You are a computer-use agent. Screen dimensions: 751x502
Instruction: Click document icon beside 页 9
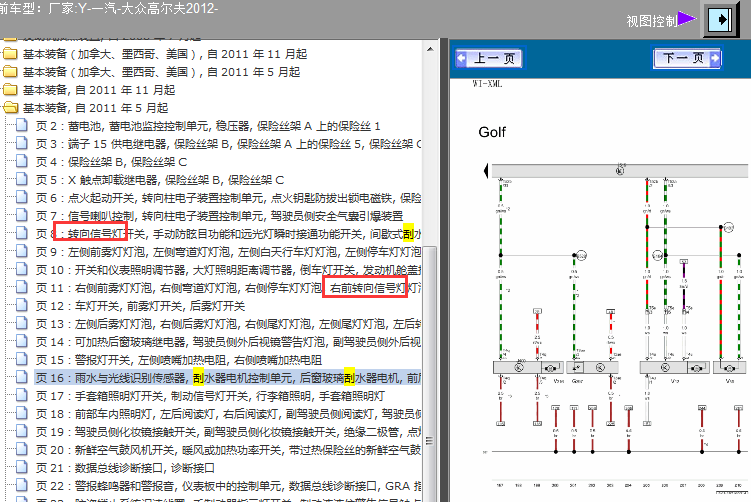(x=22, y=251)
